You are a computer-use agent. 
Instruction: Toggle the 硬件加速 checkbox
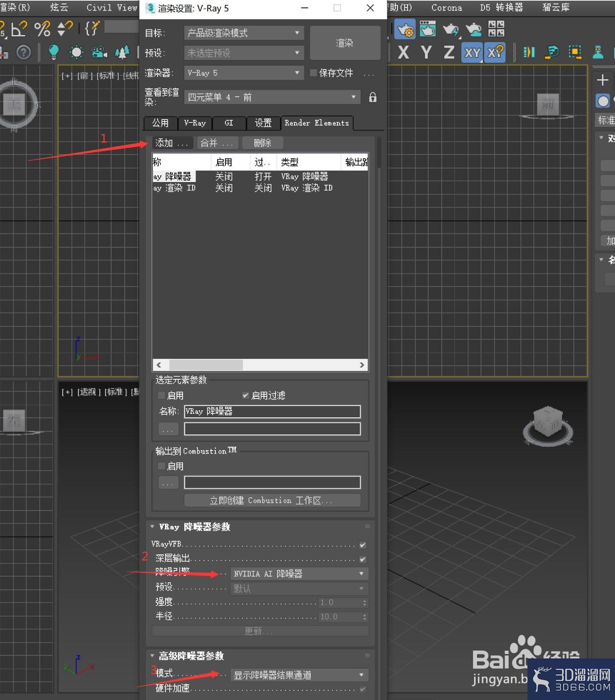363,689
